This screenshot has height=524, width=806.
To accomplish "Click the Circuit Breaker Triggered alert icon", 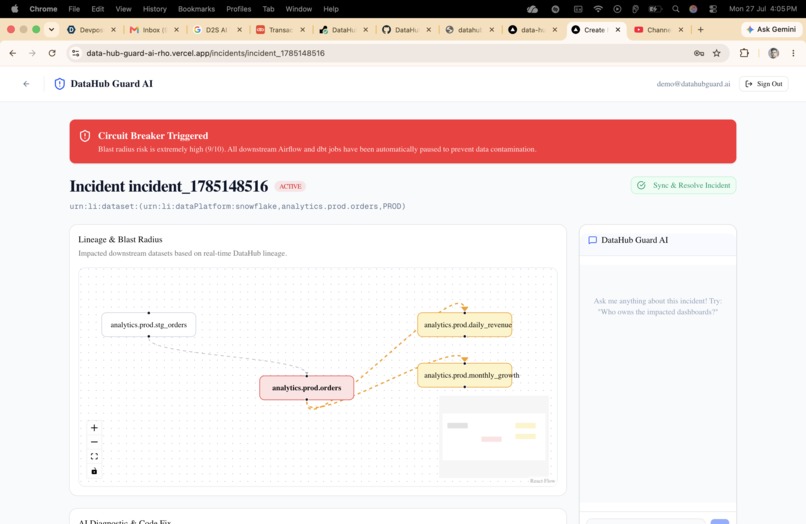I will (x=85, y=136).
